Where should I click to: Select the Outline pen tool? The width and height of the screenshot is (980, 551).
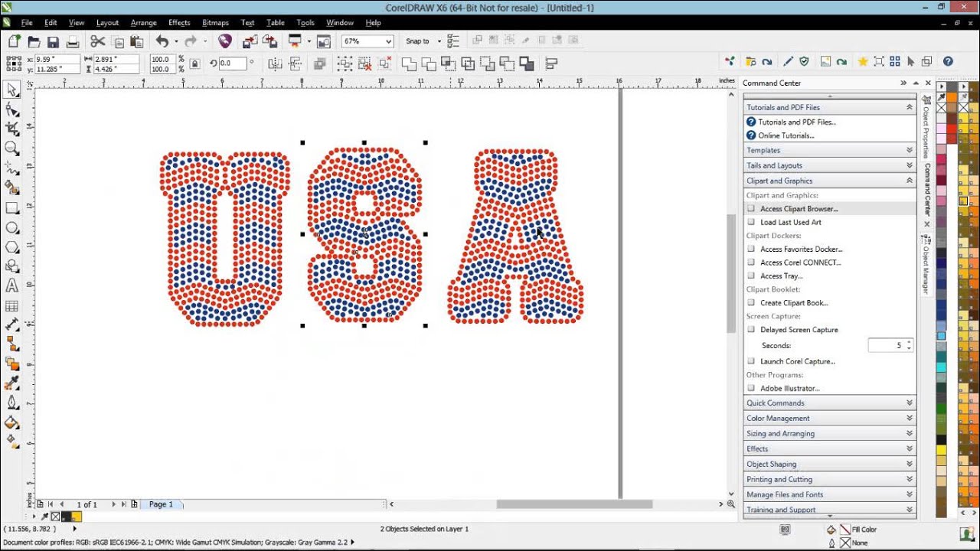[x=11, y=403]
